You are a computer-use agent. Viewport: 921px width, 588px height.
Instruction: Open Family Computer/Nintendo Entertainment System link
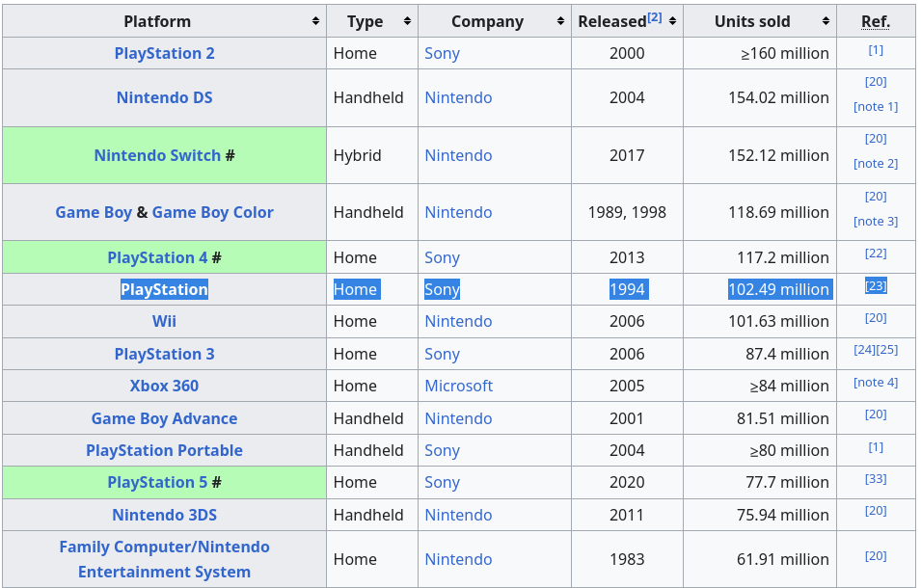click(165, 559)
